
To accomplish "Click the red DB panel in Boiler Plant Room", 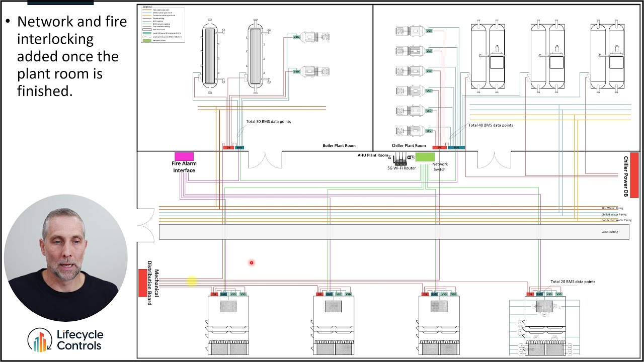I will tap(228, 147).
